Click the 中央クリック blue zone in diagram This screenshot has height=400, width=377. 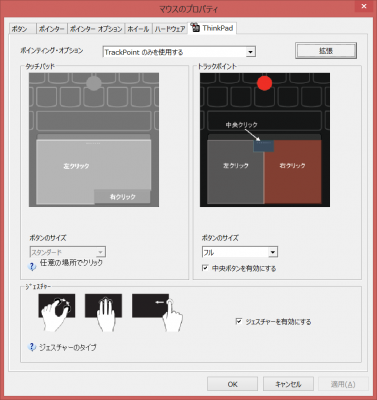pyautogui.click(x=264, y=146)
